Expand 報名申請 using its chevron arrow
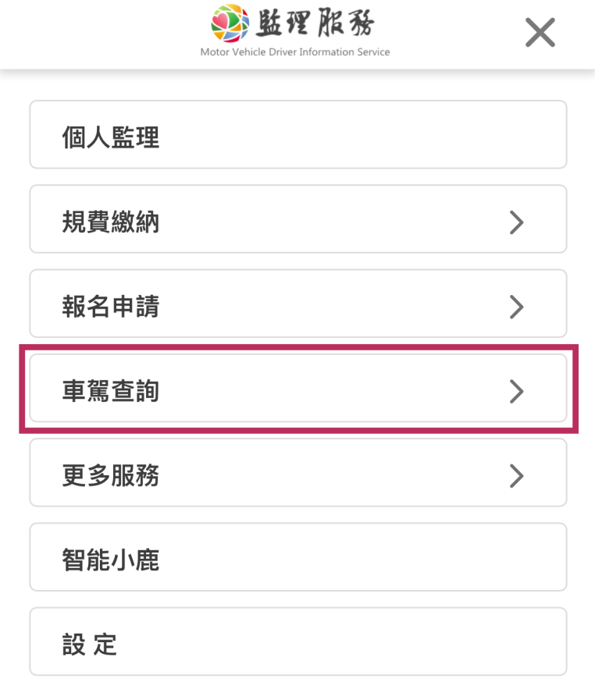595x700 pixels. (x=515, y=307)
